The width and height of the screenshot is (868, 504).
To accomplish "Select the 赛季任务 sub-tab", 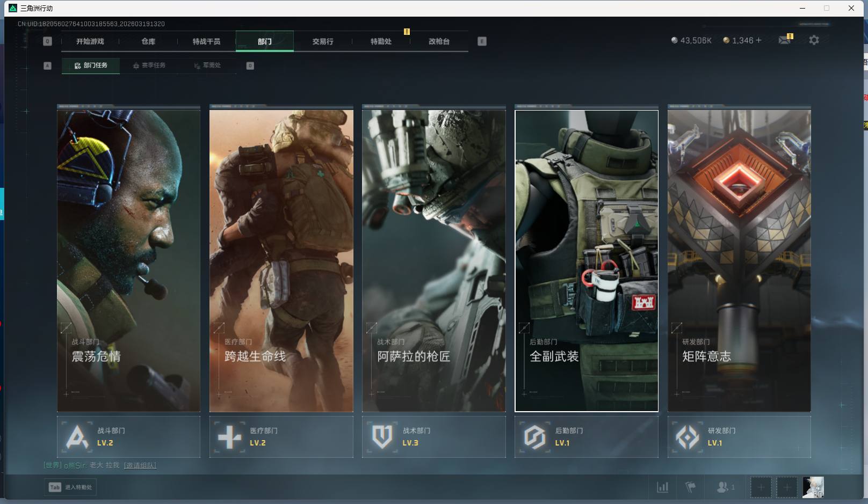I will [x=149, y=65].
